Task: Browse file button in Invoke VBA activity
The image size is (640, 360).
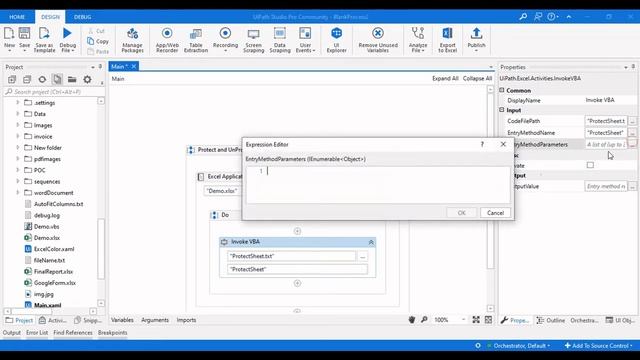Action: click(362, 256)
